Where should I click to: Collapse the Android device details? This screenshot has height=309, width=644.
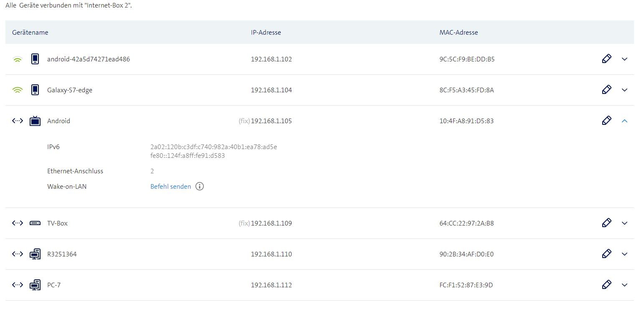tap(624, 121)
